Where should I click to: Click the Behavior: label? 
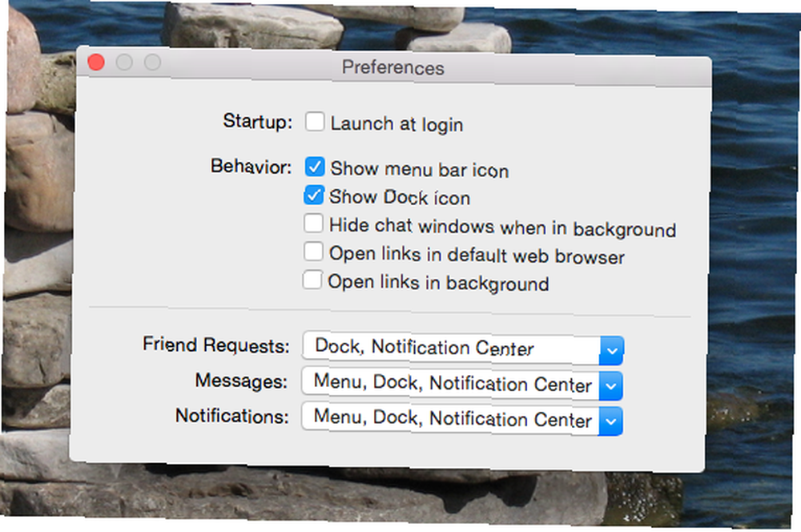point(251,166)
